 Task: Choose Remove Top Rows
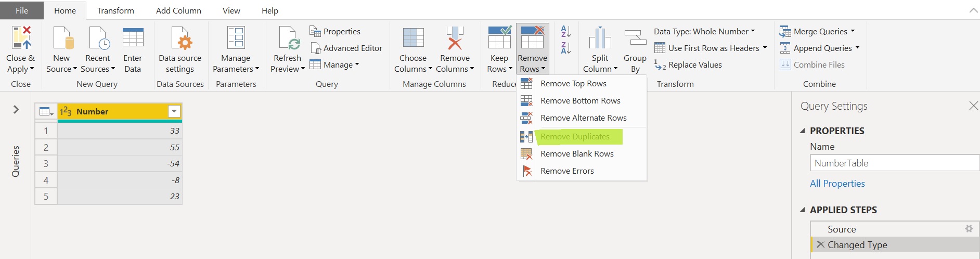point(582,83)
